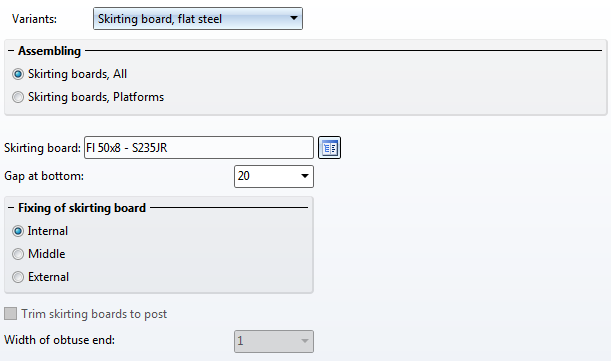
Task: Click the Fixing of skirting board heading
Action: click(x=82, y=208)
